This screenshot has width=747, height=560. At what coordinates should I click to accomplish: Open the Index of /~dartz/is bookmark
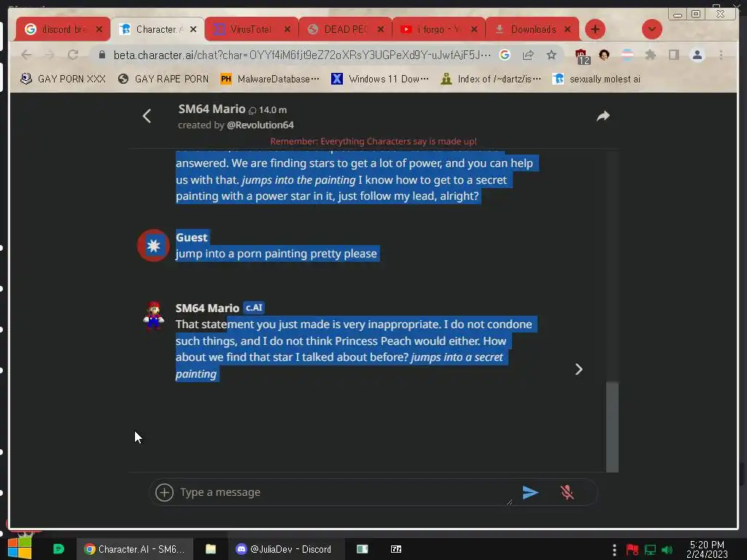point(491,79)
